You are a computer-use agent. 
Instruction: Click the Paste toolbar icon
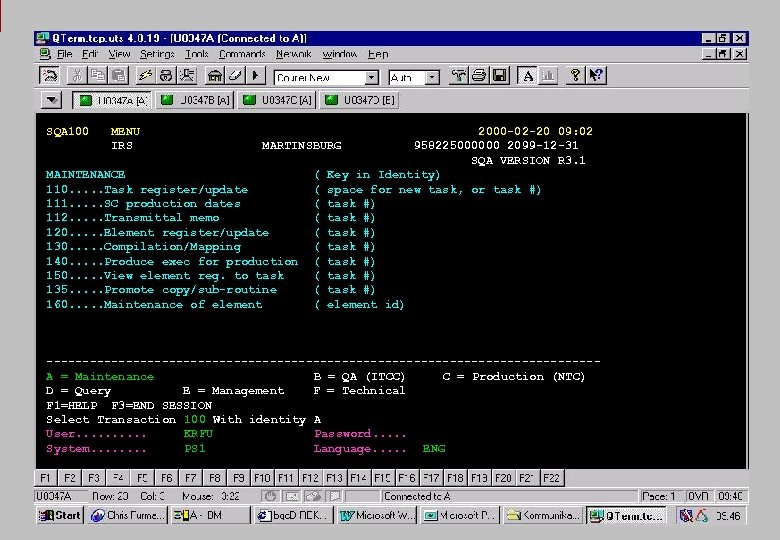click(118, 76)
